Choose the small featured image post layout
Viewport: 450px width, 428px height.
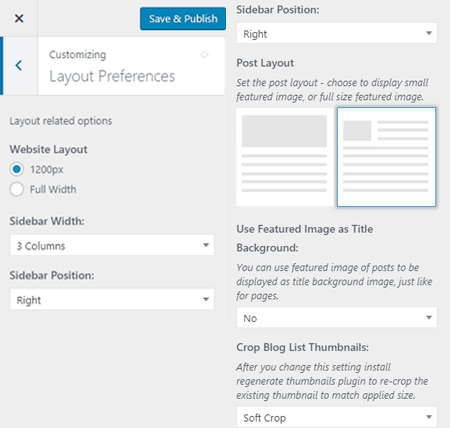coord(386,157)
